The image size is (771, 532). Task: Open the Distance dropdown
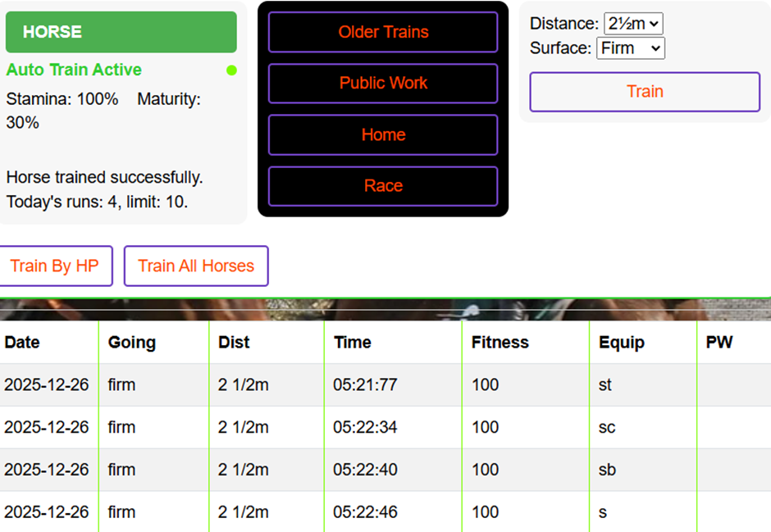[x=632, y=24]
